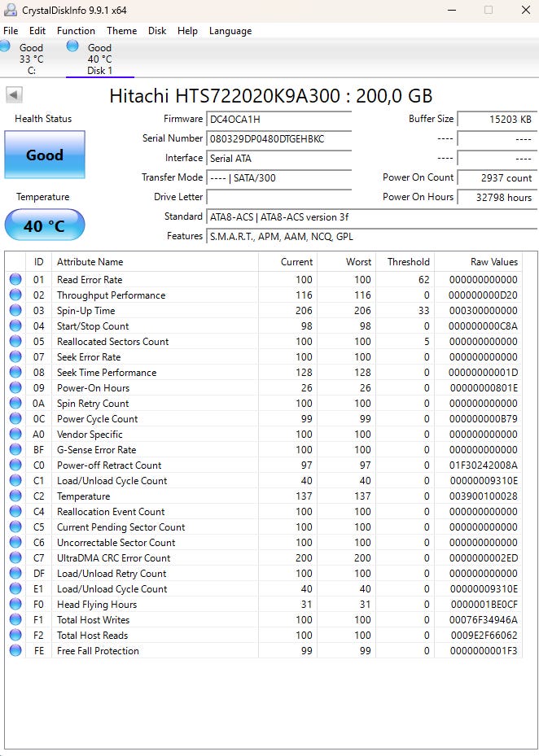The width and height of the screenshot is (539, 756).
Task: Click status orb for Power Cycle Count
Action: point(15,418)
